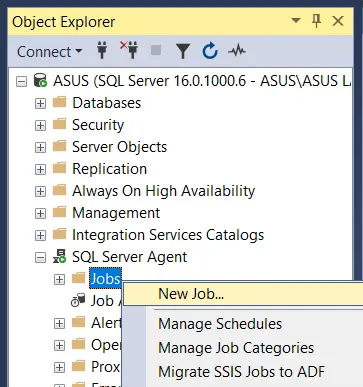Close the Object Explorer panel
The image size is (363, 387).
(x=338, y=21)
